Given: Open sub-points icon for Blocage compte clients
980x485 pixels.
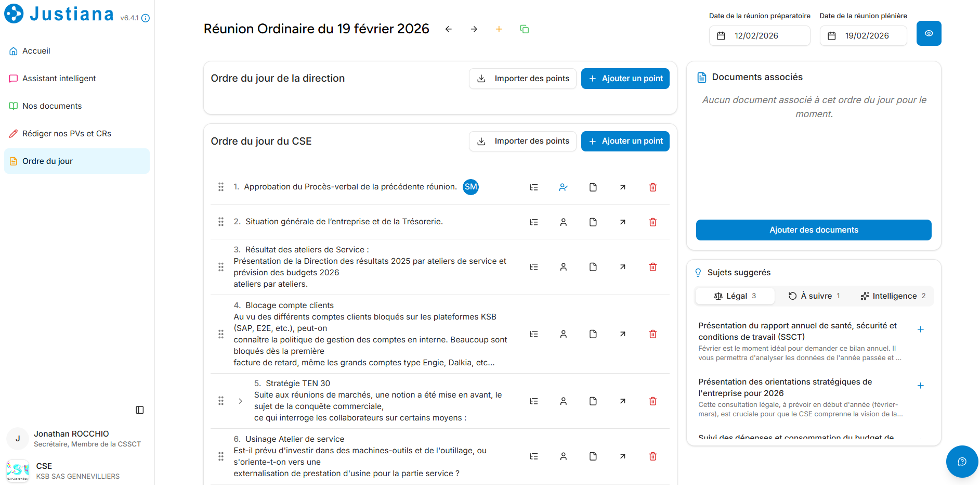Looking at the screenshot, I should click(534, 334).
